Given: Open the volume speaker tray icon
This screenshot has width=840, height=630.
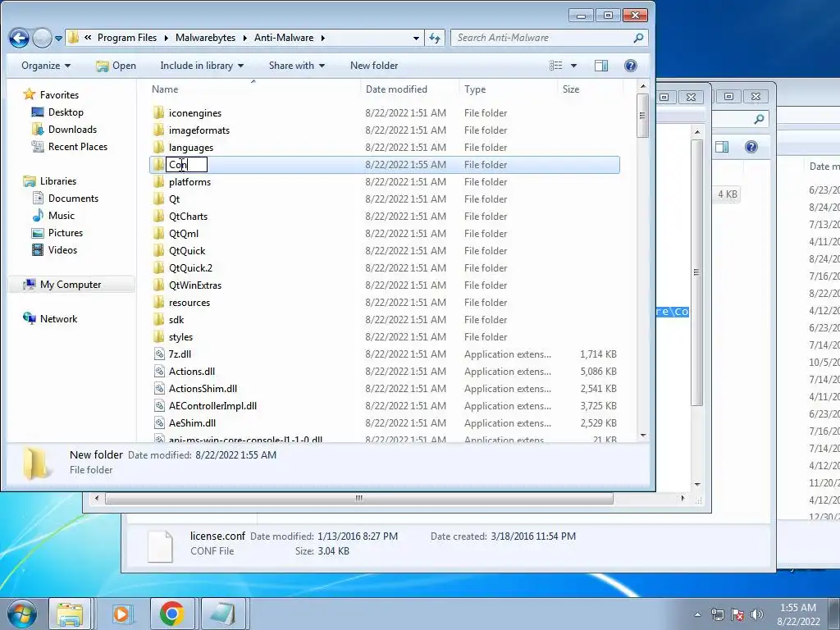Looking at the screenshot, I should point(757,614).
